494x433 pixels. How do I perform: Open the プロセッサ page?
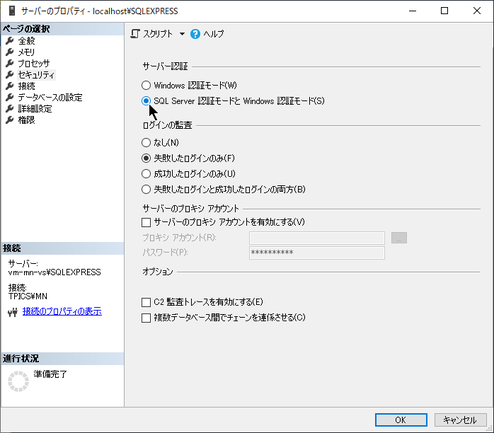point(34,63)
